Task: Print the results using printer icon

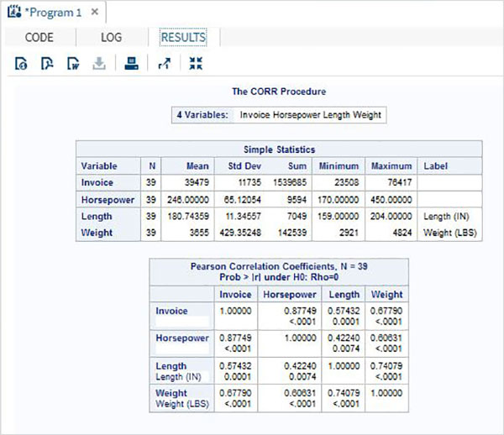Action: tap(131, 64)
